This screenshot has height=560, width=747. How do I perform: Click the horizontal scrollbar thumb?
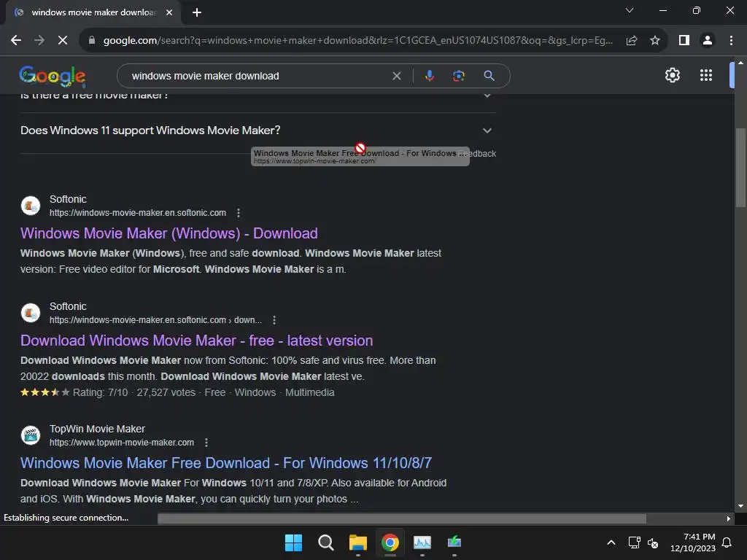402,518
